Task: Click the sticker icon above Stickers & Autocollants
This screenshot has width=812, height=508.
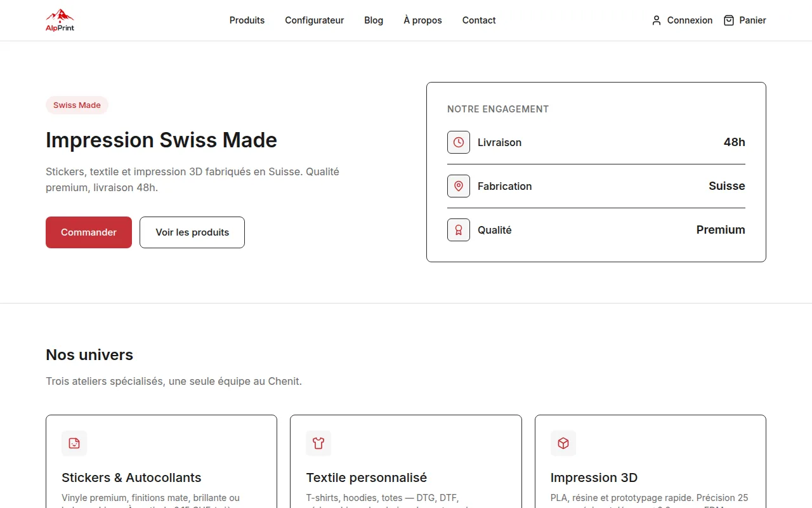Action: (x=74, y=443)
